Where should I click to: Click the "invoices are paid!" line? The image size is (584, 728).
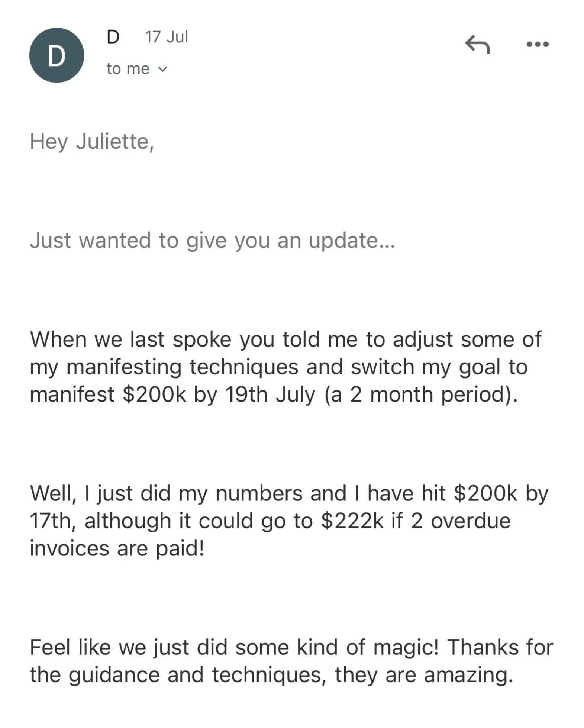click(117, 548)
